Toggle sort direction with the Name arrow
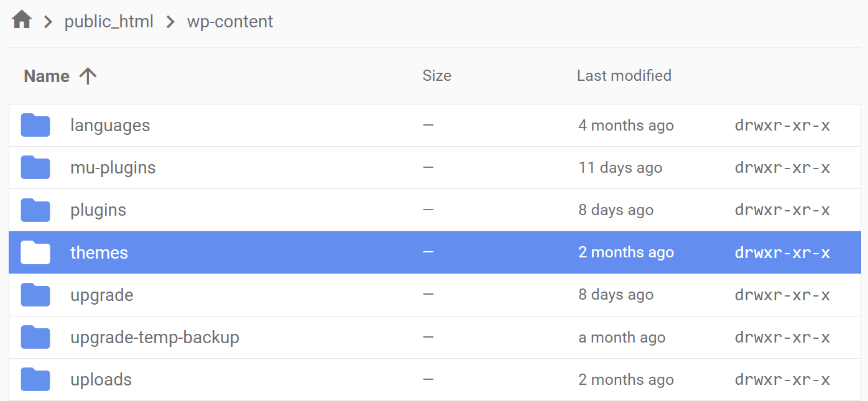Image resolution: width=868 pixels, height=401 pixels. coord(88,76)
